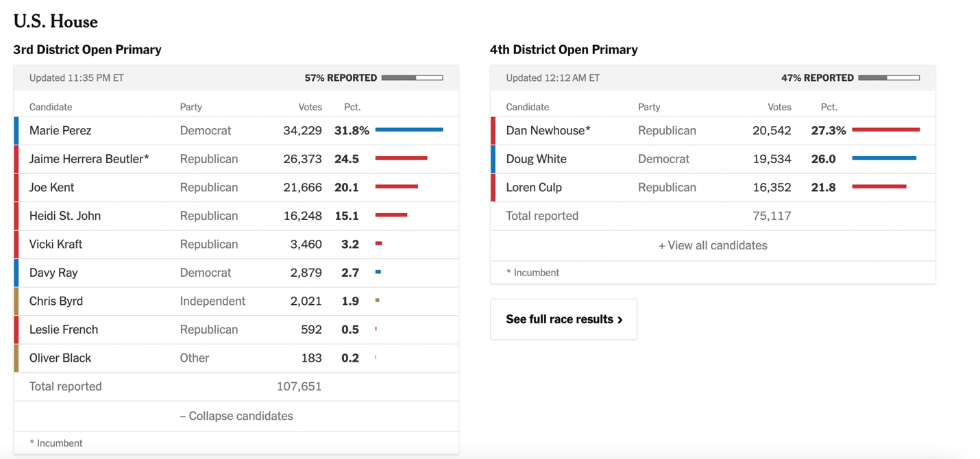This screenshot has width=980, height=459.
Task: Click the U.S. House section title
Action: tap(56, 21)
